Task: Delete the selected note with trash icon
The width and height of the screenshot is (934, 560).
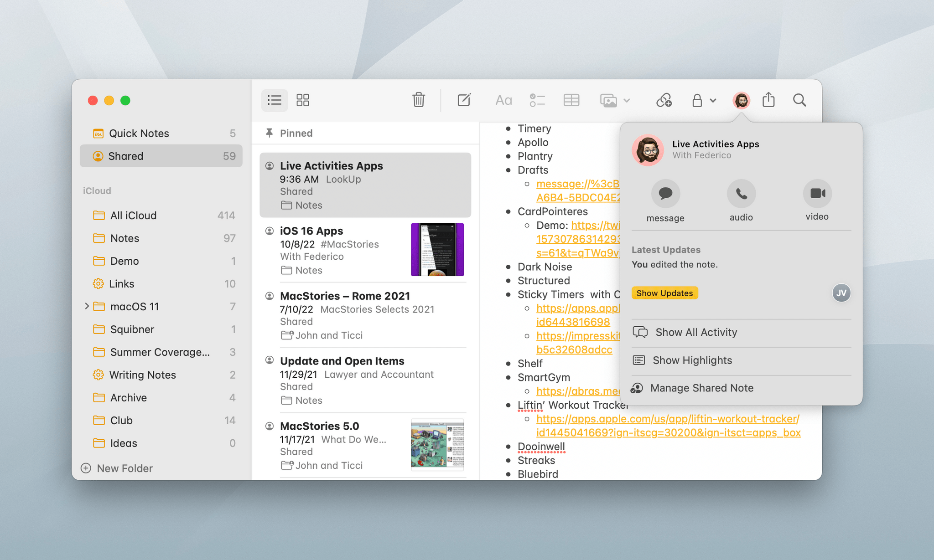Action: tap(419, 100)
